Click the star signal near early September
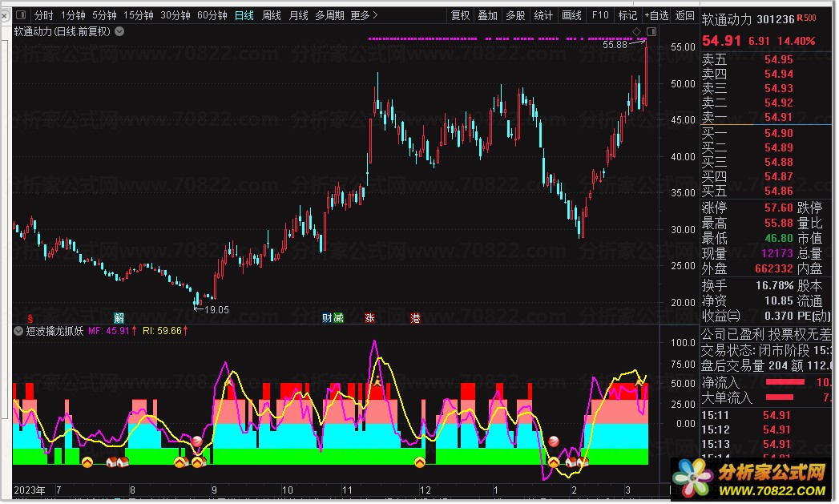Viewport: 839px width, 504px height. click(x=229, y=382)
